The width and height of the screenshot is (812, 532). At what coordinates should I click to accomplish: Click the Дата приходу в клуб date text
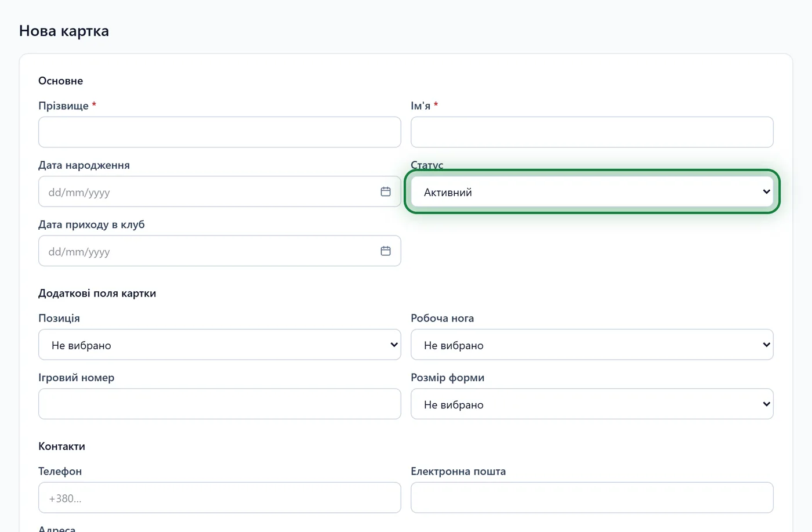(x=79, y=251)
